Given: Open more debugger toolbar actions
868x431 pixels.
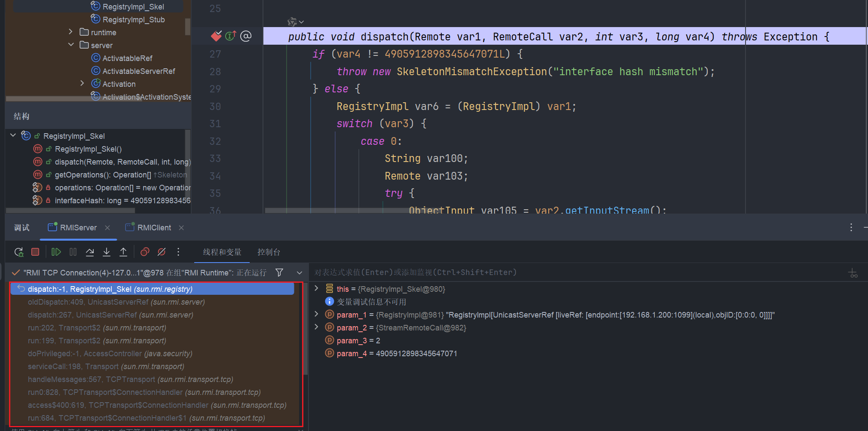Looking at the screenshot, I should pos(178,252).
